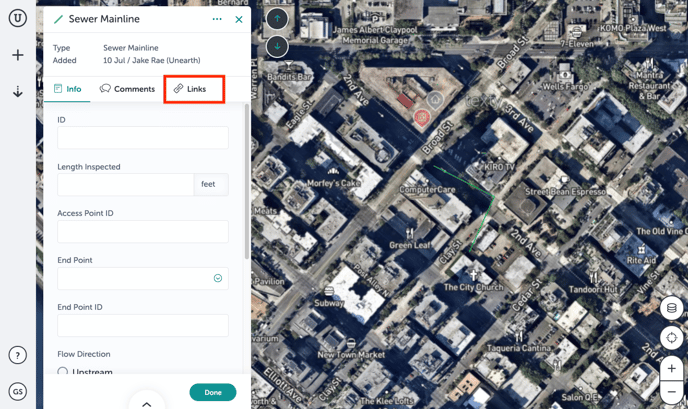Click the Unearth logo icon in sidebar
The width and height of the screenshot is (688, 409).
tap(18, 18)
